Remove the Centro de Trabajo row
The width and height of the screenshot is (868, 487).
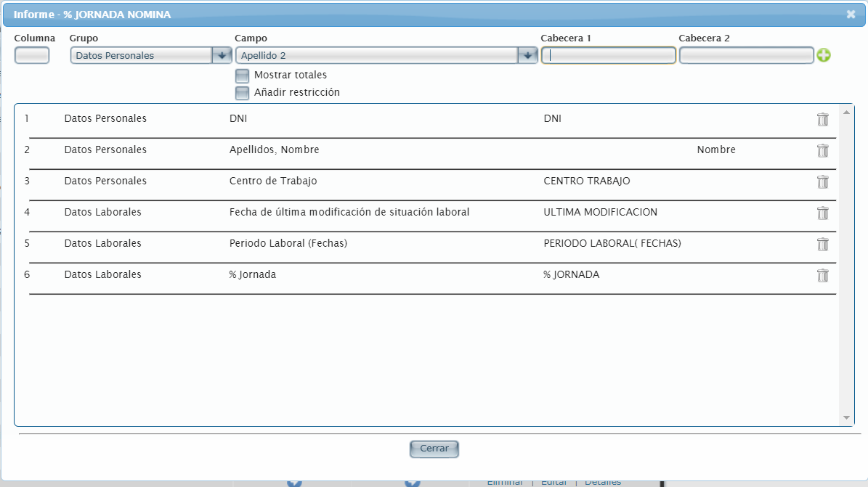coord(822,182)
